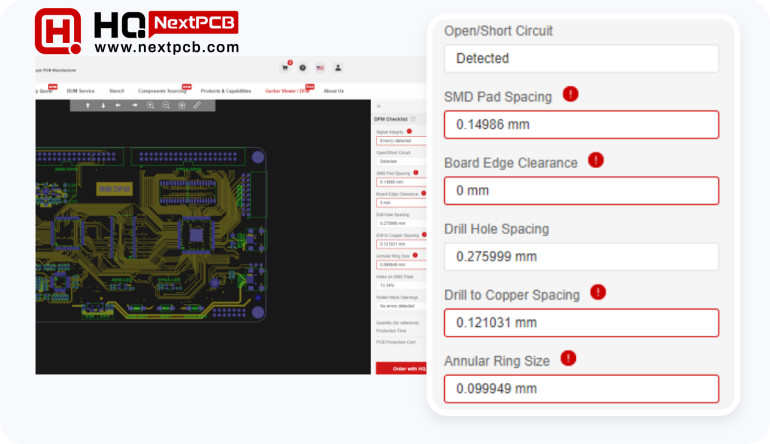Image resolution: width=770 pixels, height=444 pixels.
Task: Click the SMD Pad Spacing error indicator
Action: [570, 95]
